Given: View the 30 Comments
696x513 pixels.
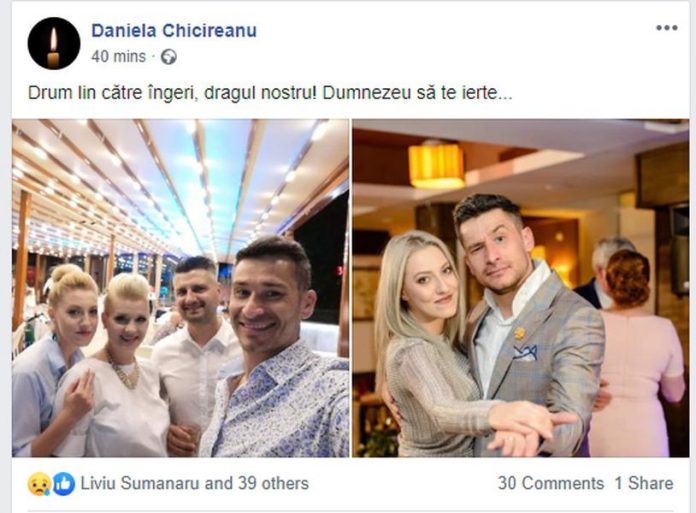Looking at the screenshot, I should click(550, 483).
